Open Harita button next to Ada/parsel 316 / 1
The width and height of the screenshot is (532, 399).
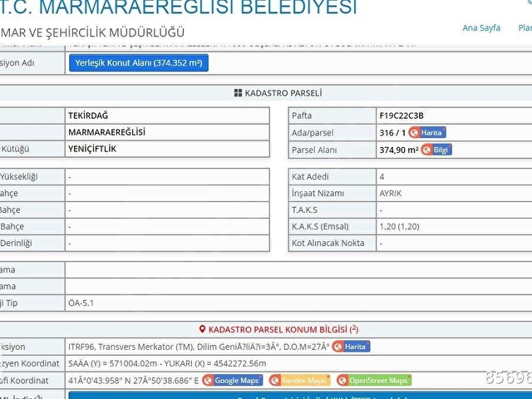426,132
